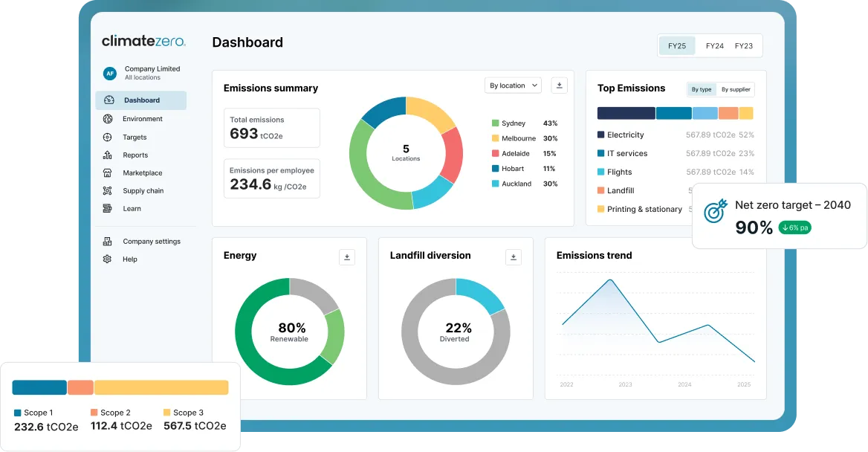This screenshot has width=868, height=452.
Task: Open the Environment globe icon in sidebar
Action: pyautogui.click(x=108, y=118)
